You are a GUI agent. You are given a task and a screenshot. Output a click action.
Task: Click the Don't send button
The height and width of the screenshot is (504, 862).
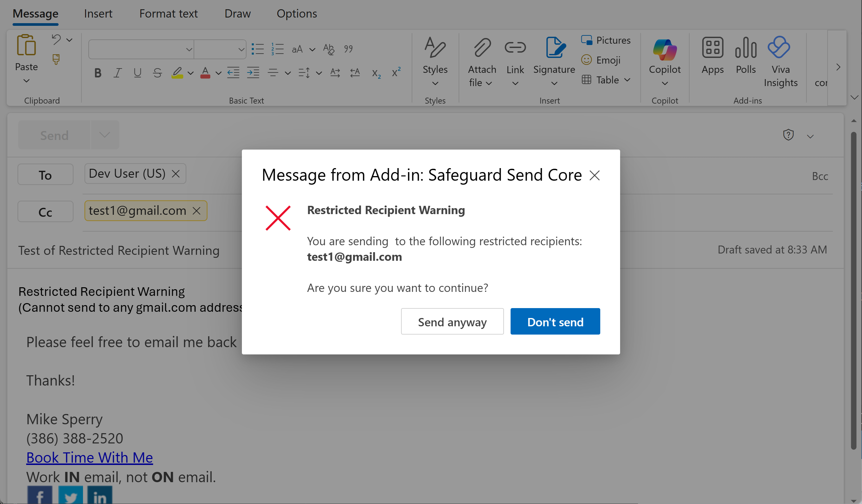(x=555, y=322)
